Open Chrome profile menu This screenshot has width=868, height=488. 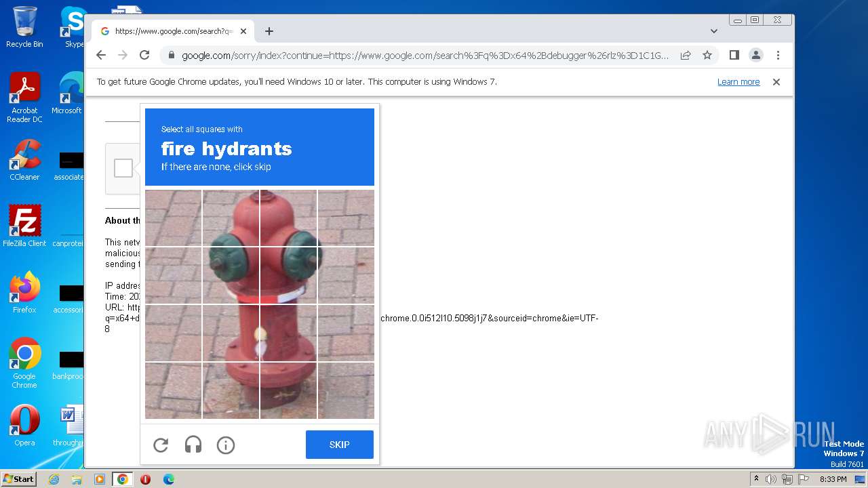[x=756, y=55]
